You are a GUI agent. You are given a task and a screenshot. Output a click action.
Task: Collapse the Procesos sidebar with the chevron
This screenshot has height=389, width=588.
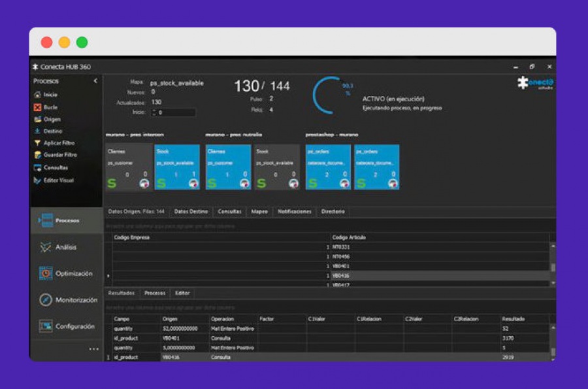pyautogui.click(x=95, y=80)
